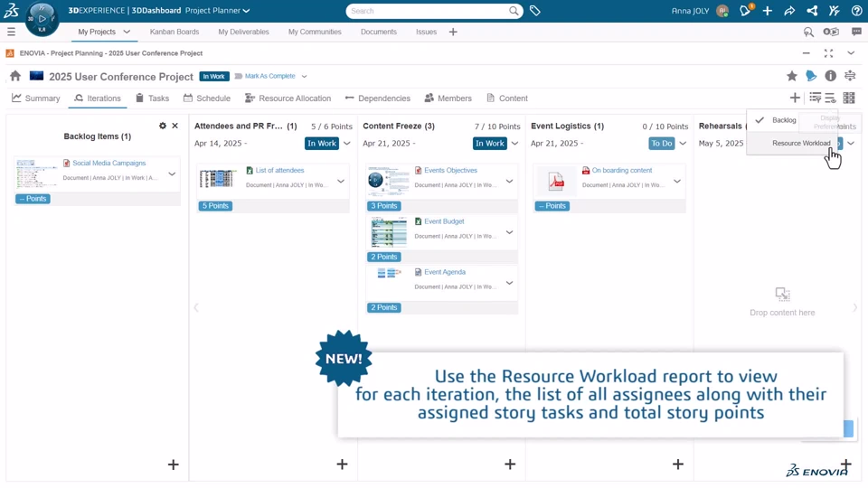Open the Documents tab
868x488 pixels.
click(379, 33)
